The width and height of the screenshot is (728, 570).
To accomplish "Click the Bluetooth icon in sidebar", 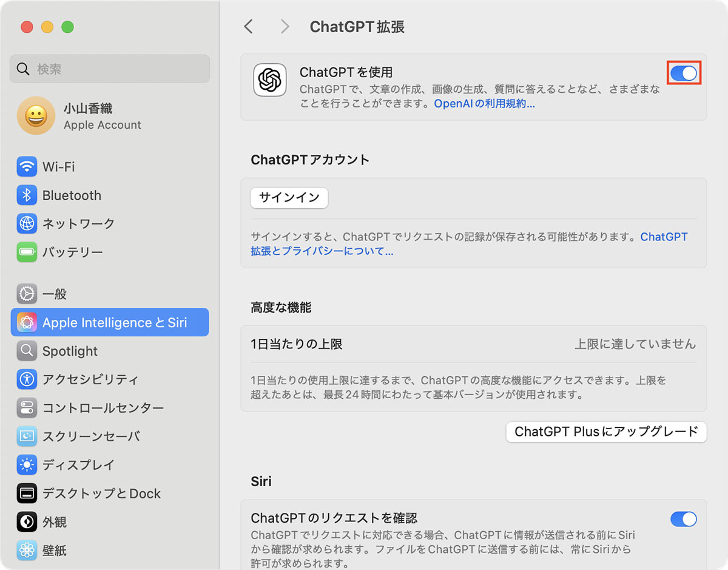I will 27,195.
